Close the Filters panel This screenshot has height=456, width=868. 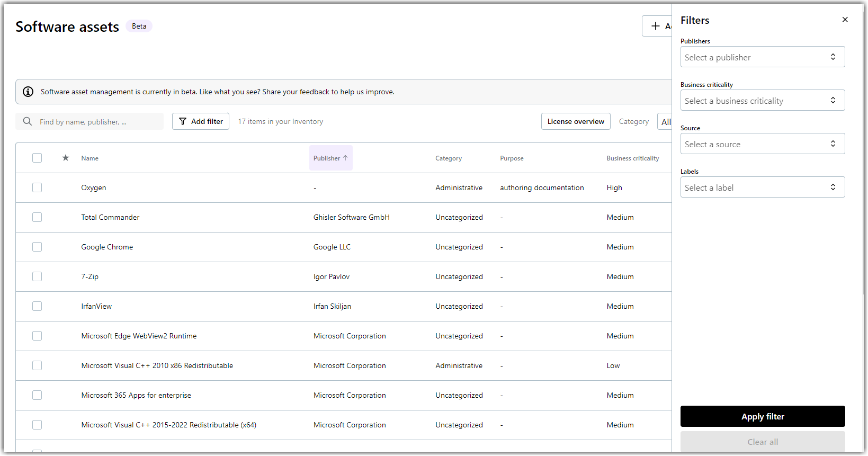tap(845, 20)
